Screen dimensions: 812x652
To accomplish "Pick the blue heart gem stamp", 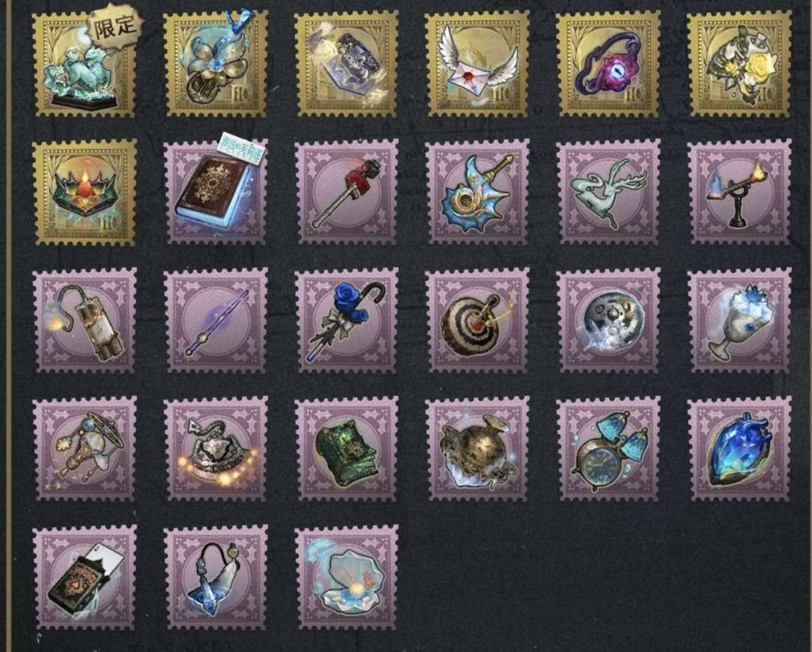I will [x=739, y=449].
